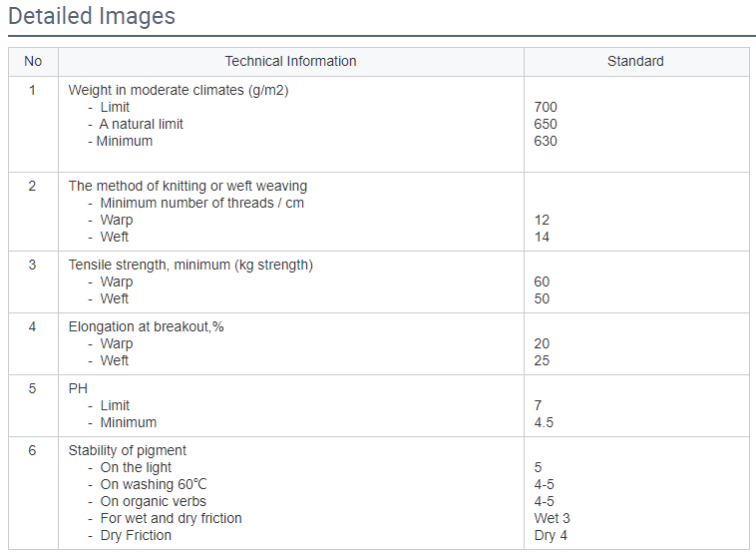Click the PH row title
Viewport: 756px width, 554px height.
tap(79, 388)
